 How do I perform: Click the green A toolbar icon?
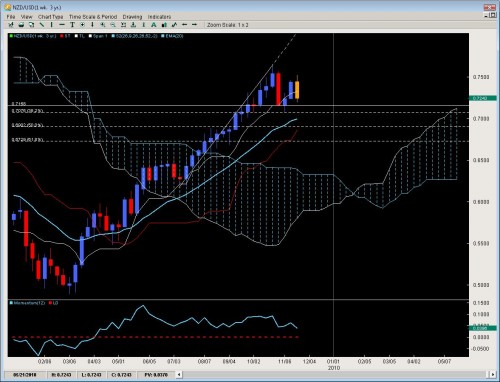154,25
